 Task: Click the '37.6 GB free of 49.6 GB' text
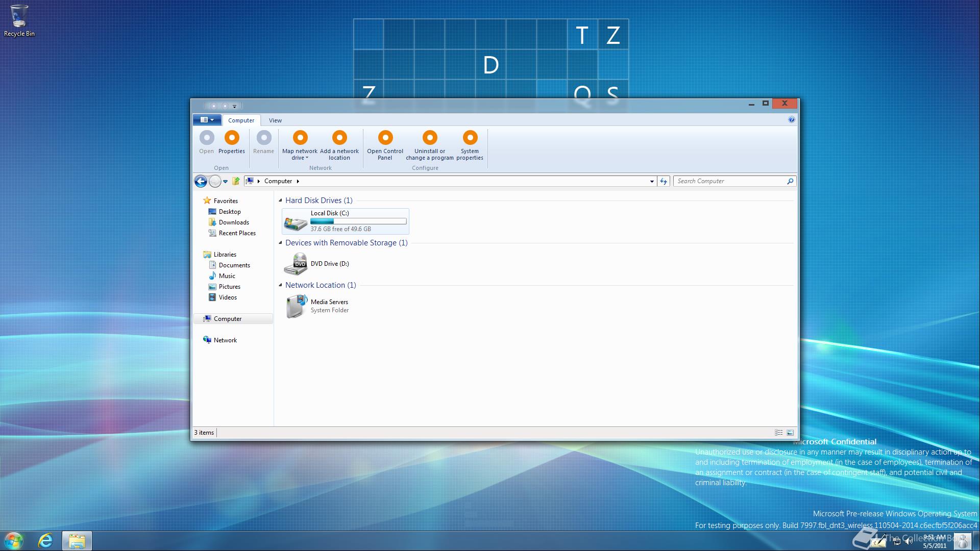[340, 229]
